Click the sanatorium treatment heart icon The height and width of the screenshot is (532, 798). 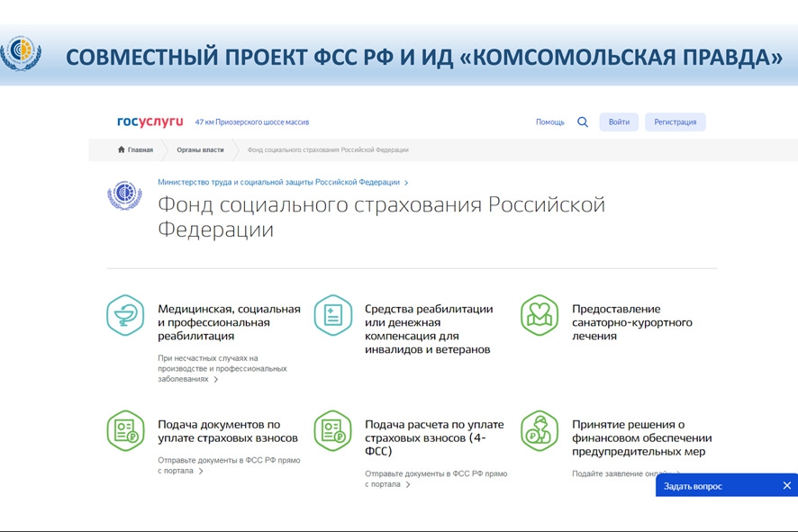539,315
